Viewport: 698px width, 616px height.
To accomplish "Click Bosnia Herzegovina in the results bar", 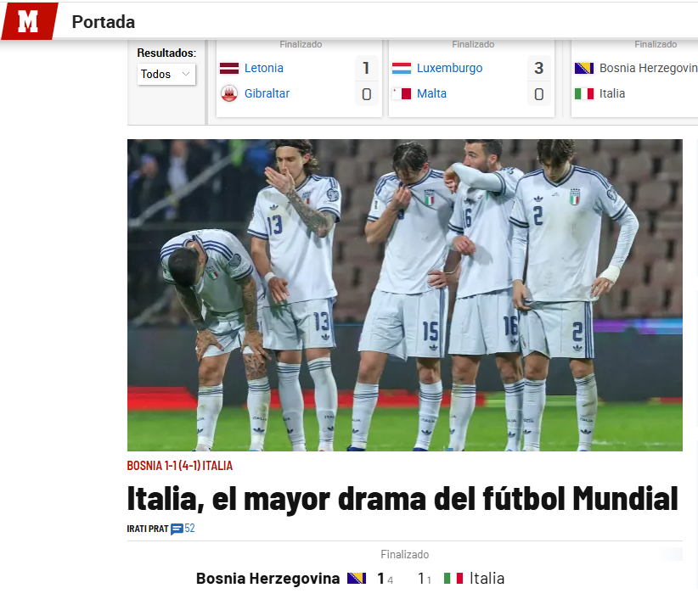I will tap(649, 68).
